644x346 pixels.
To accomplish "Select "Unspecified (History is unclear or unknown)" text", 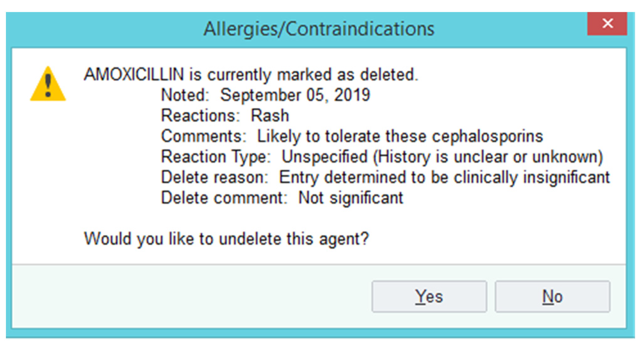I will tap(442, 157).
